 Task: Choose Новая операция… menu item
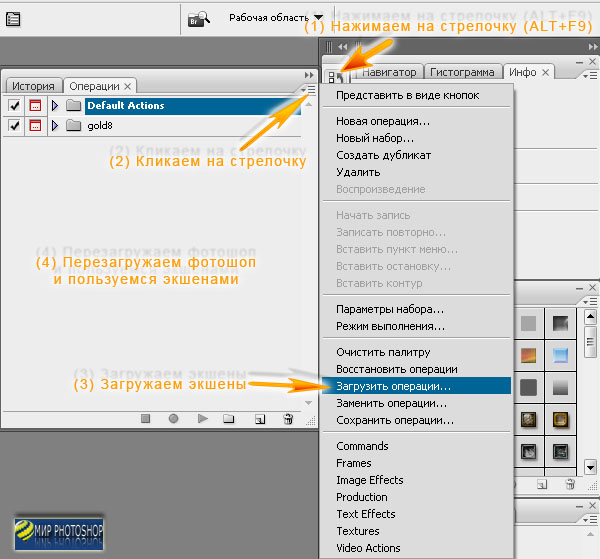(x=416, y=121)
